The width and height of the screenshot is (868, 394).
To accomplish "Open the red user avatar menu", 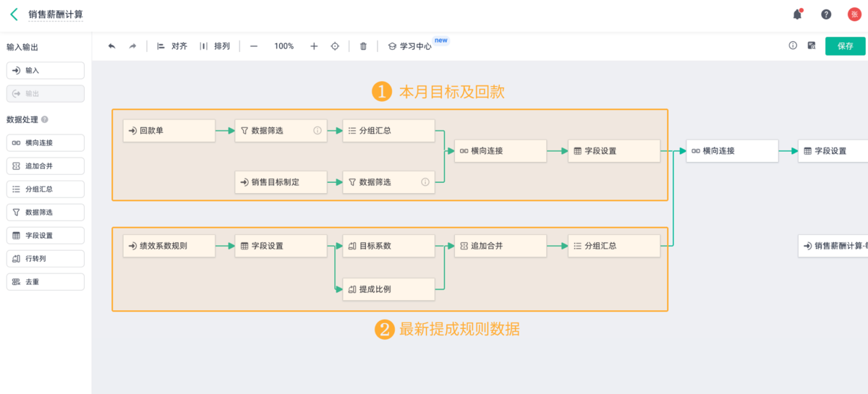I will [854, 14].
